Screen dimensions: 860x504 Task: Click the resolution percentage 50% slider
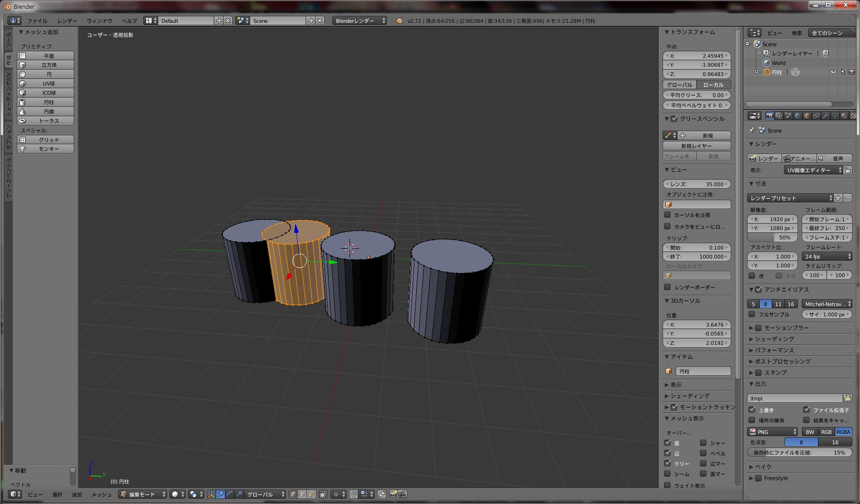click(x=773, y=238)
